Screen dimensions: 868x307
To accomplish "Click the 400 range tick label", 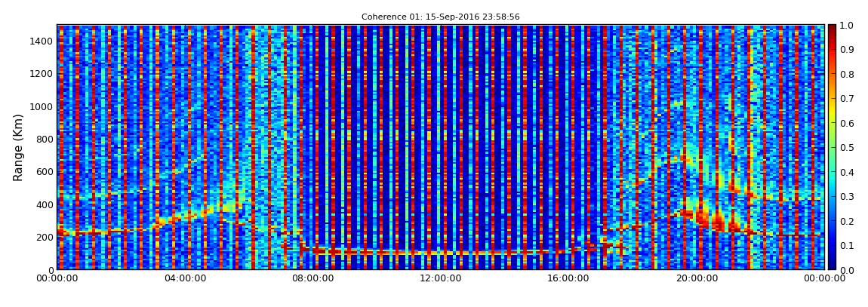I will pos(44,204).
